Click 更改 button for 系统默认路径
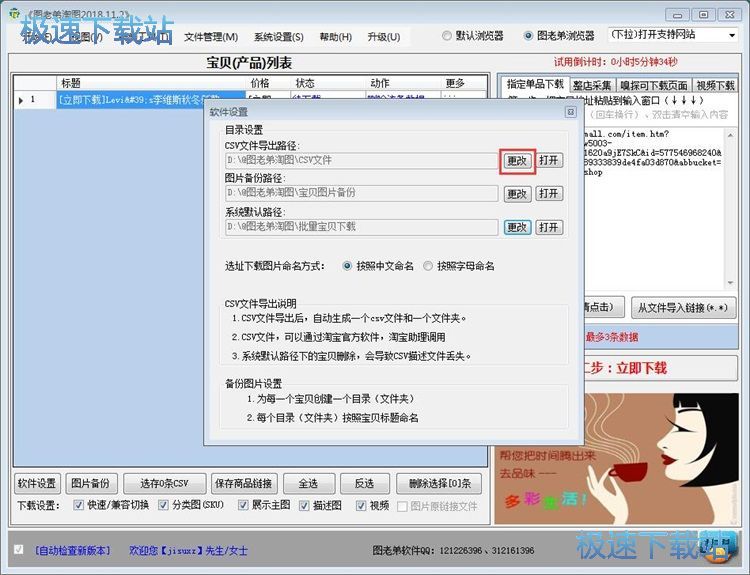750x575 pixels. 517,227
